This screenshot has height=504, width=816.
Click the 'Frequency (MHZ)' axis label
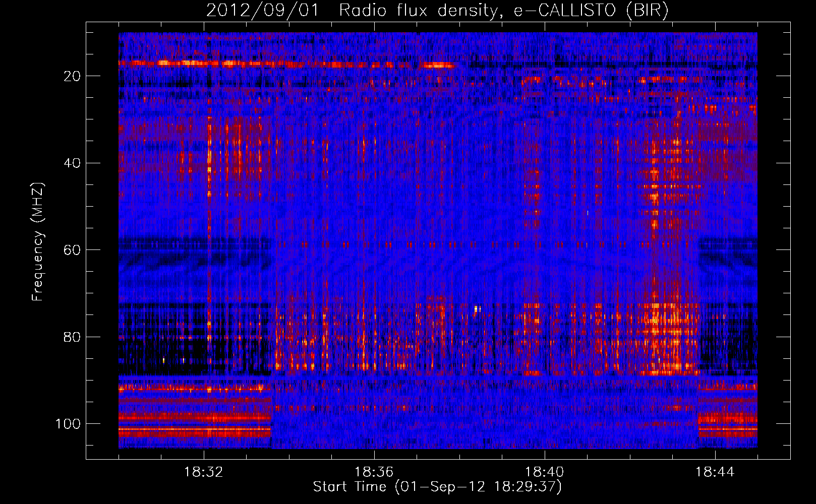pos(38,242)
